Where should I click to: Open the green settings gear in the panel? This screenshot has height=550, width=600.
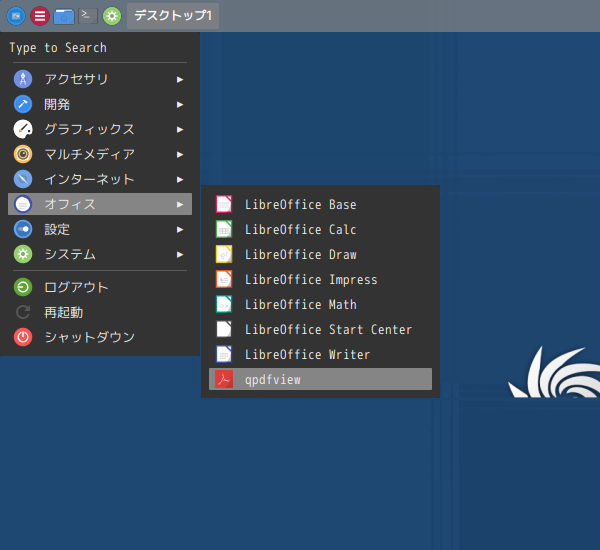click(112, 16)
